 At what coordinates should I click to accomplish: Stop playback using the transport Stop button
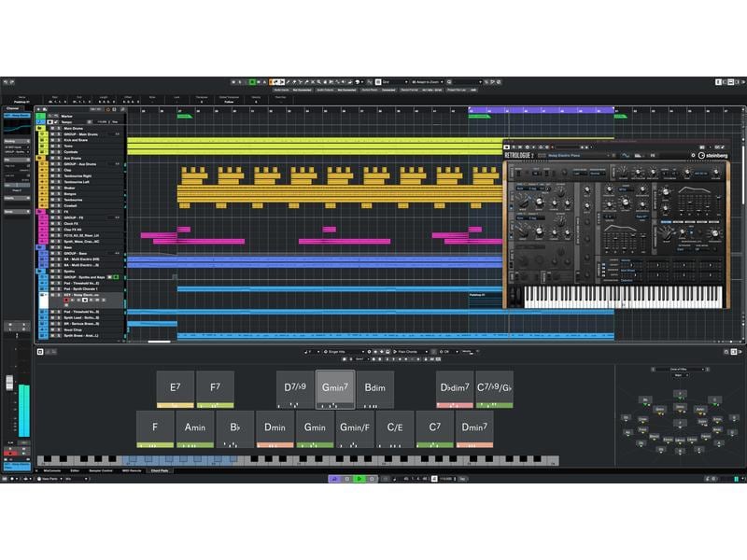pos(347,479)
